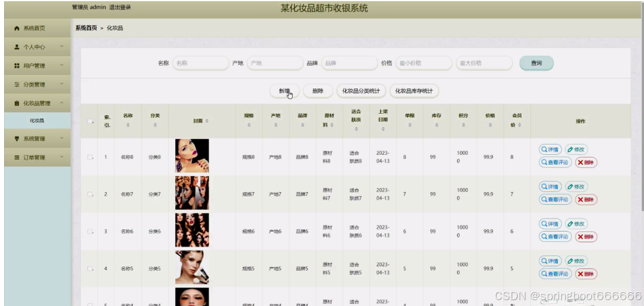Open 详情 for 名称5 row
The image size is (644, 306).
[x=550, y=261]
